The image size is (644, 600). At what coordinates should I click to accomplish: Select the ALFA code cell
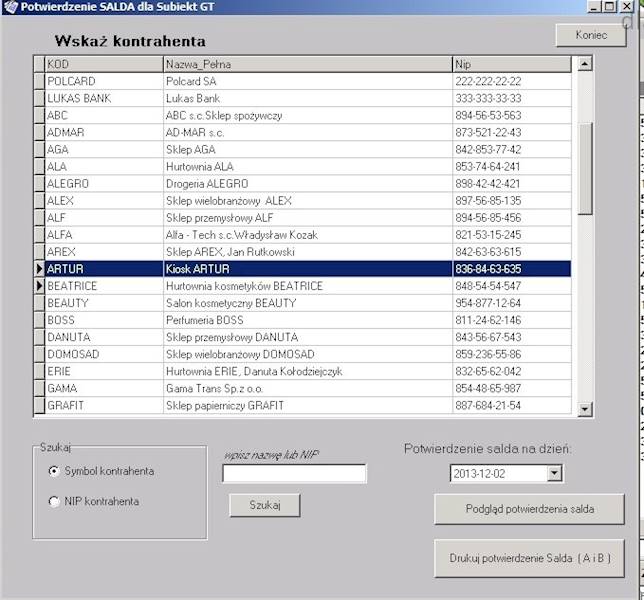point(104,235)
